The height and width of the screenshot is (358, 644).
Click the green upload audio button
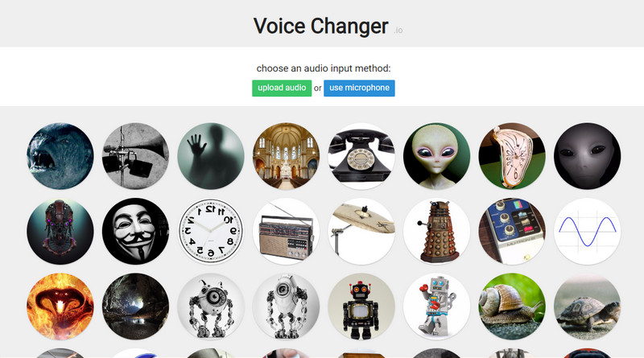pyautogui.click(x=282, y=88)
